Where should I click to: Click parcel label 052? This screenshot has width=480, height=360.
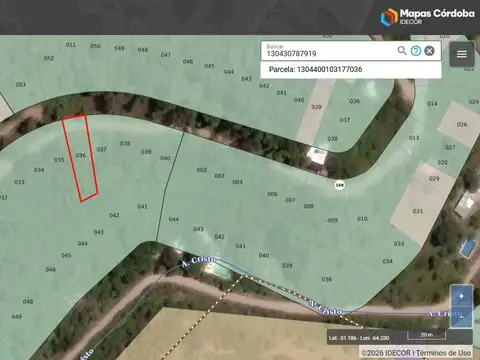[x=49, y=58]
